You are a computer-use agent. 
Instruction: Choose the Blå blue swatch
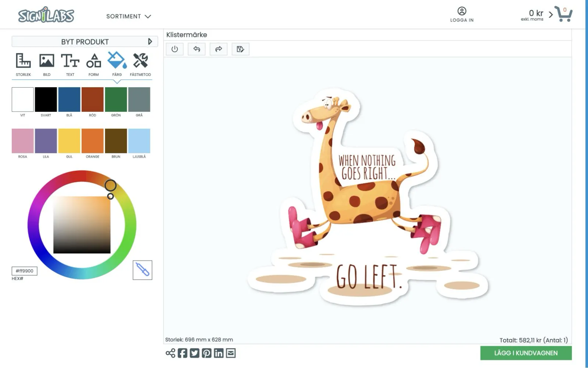pyautogui.click(x=69, y=99)
